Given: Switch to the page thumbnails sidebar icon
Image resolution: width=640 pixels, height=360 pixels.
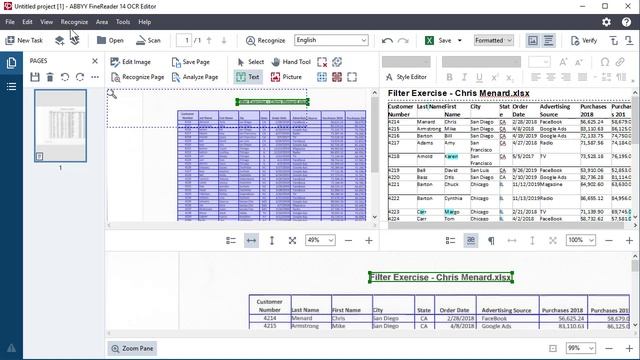Looking at the screenshot, I should tap(11, 63).
